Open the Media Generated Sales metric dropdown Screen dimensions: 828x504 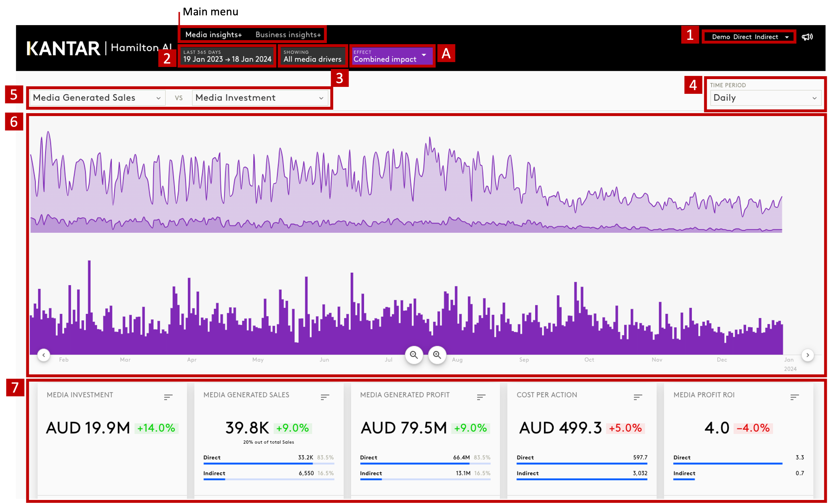[x=97, y=98]
